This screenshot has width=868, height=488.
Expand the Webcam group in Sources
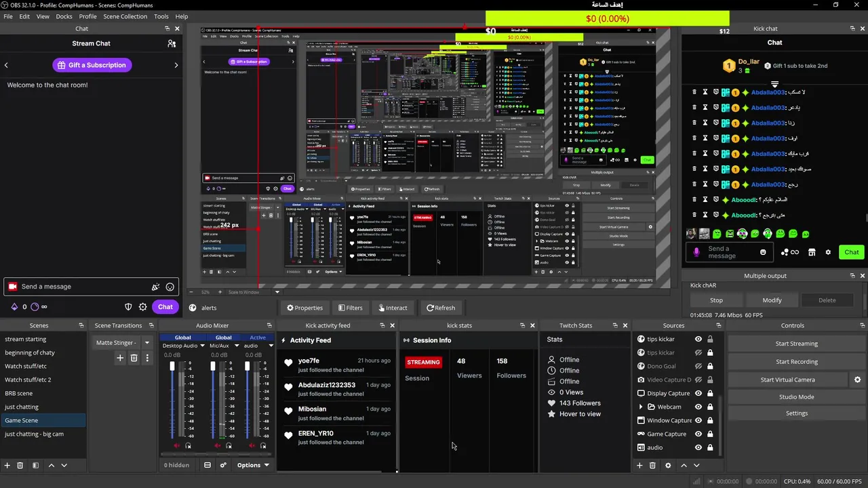point(641,407)
